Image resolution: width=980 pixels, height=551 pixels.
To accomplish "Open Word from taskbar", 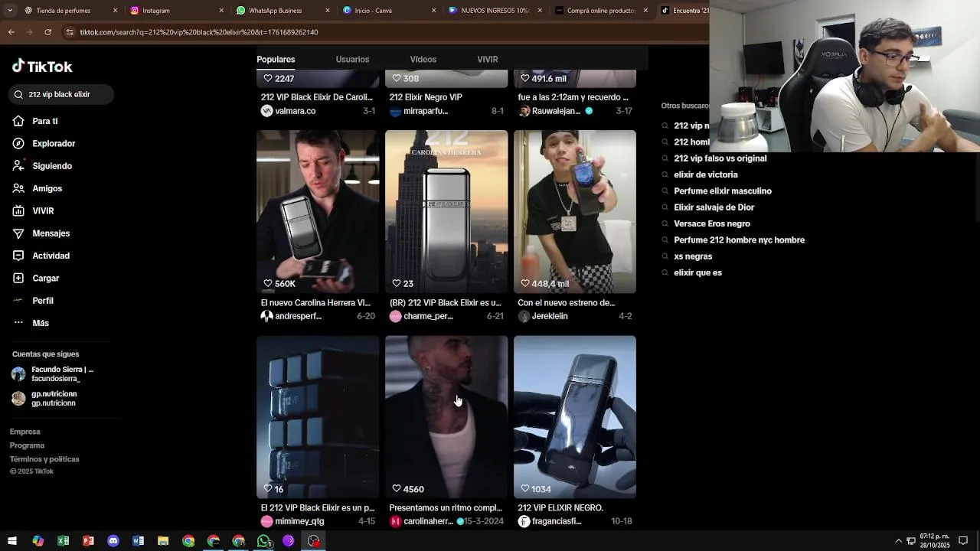I will pos(138,541).
